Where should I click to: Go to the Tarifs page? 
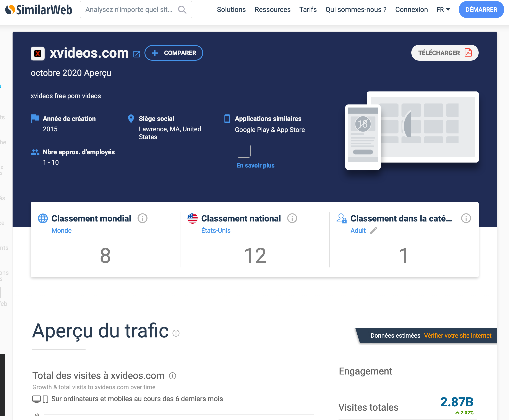tap(308, 10)
